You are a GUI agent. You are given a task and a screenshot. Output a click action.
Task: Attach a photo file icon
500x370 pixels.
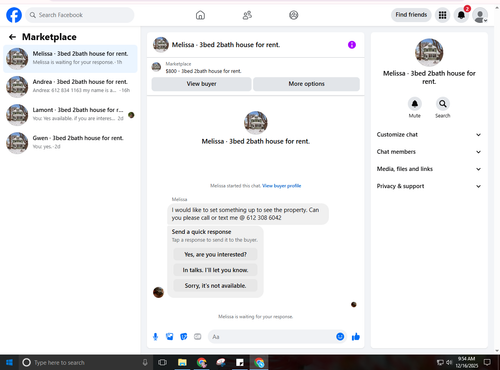click(x=170, y=337)
